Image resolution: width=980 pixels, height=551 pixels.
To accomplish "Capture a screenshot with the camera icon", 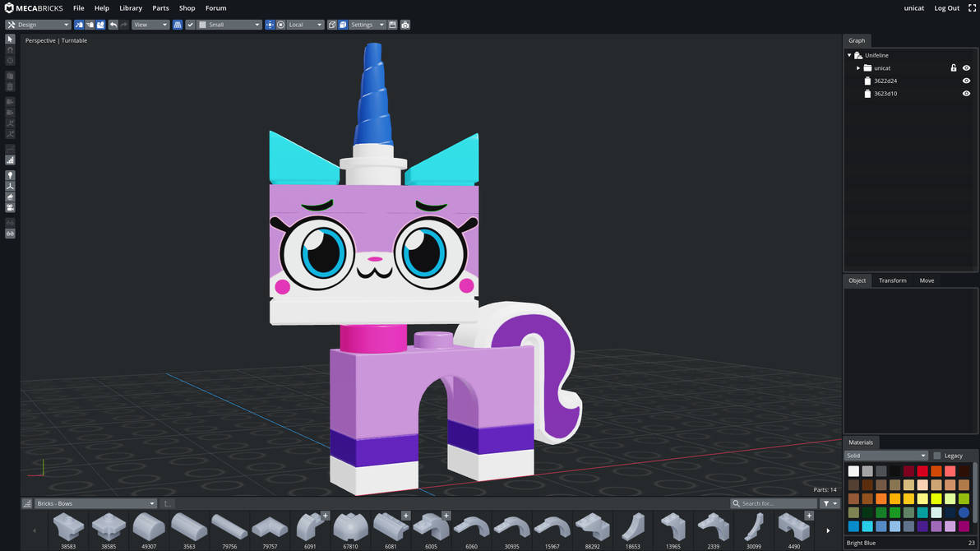I will click(x=404, y=25).
